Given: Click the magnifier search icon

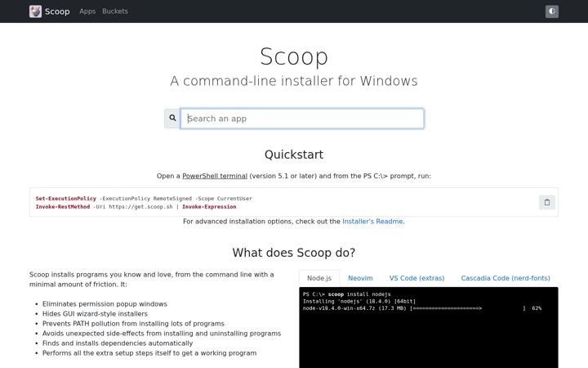Looking at the screenshot, I should click(x=172, y=119).
